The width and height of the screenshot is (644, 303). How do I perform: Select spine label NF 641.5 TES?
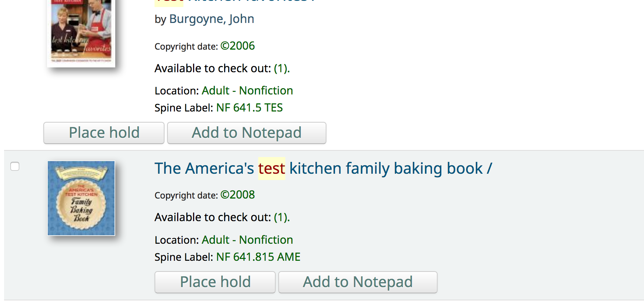249,108
